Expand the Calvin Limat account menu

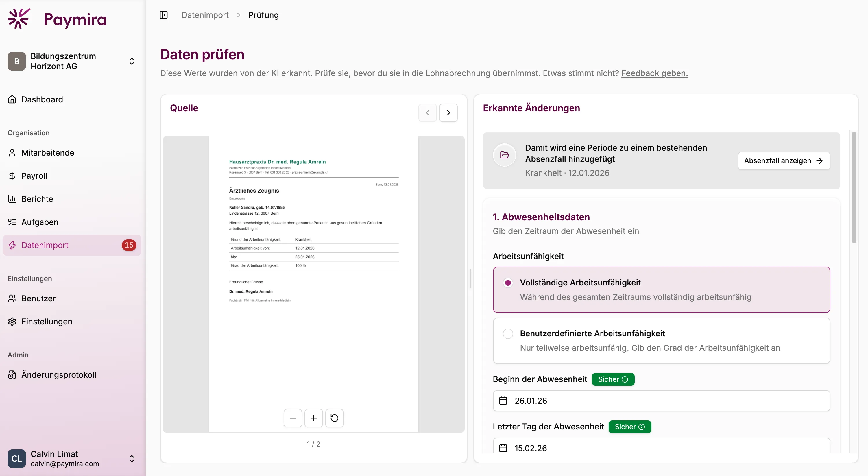[x=132, y=458]
